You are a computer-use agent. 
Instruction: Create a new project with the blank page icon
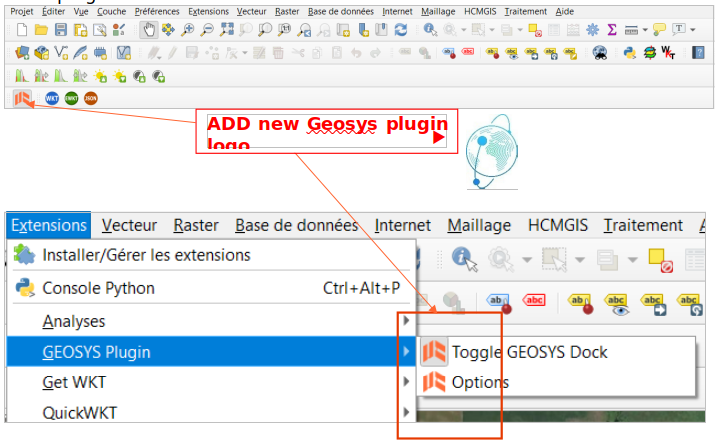click(21, 30)
